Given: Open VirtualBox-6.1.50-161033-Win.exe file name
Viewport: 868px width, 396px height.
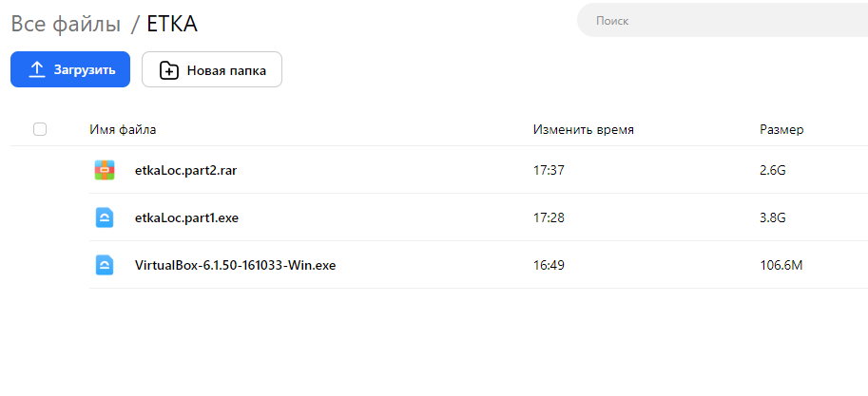Looking at the screenshot, I should [x=235, y=266].
